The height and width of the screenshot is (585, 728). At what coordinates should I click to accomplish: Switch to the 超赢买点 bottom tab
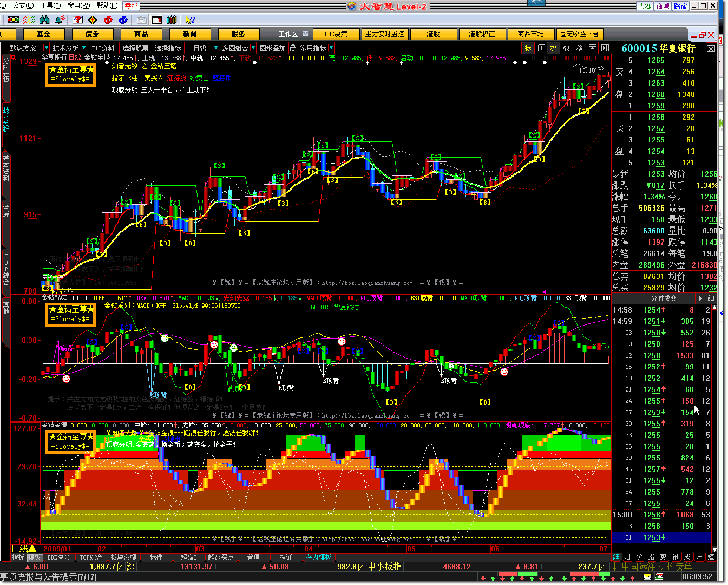pyautogui.click(x=221, y=557)
